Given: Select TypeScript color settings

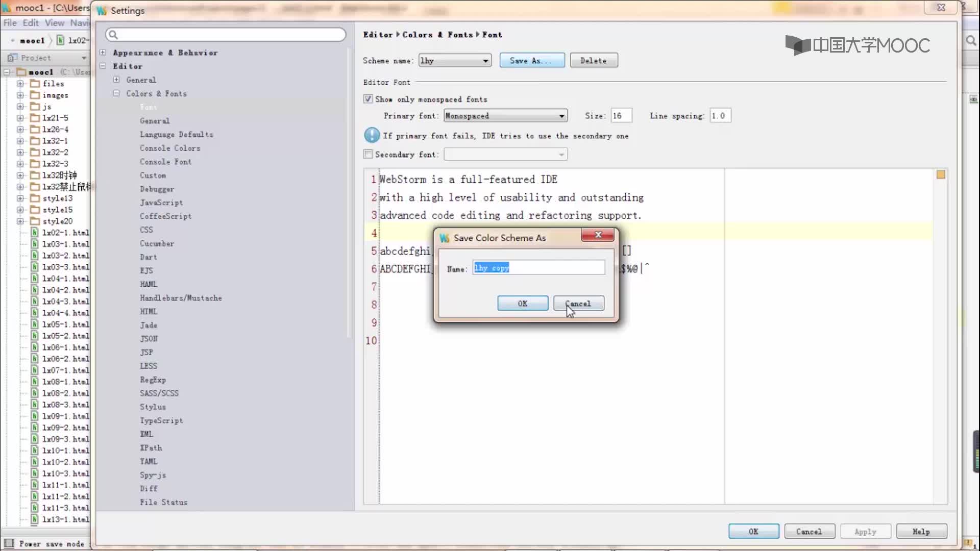Looking at the screenshot, I should pyautogui.click(x=161, y=420).
